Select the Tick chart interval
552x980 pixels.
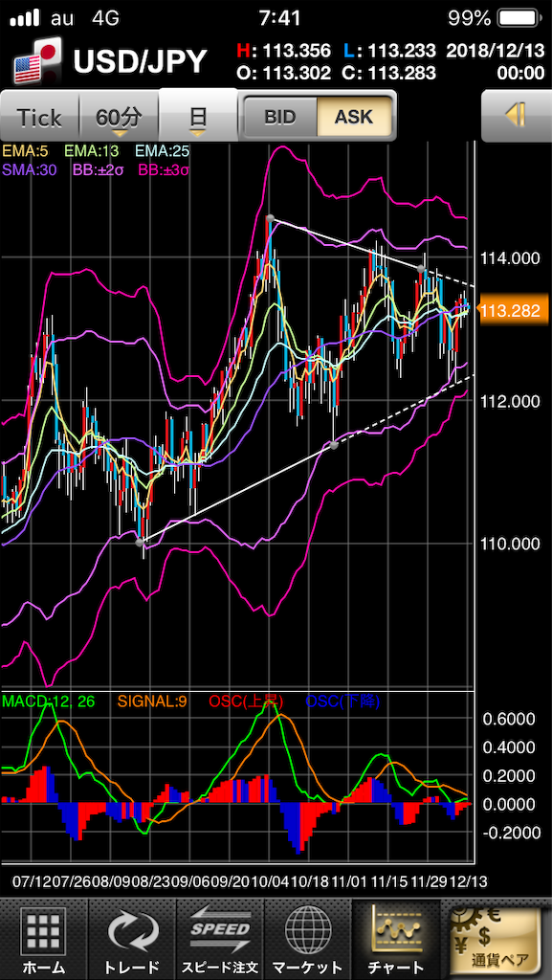pyautogui.click(x=40, y=117)
